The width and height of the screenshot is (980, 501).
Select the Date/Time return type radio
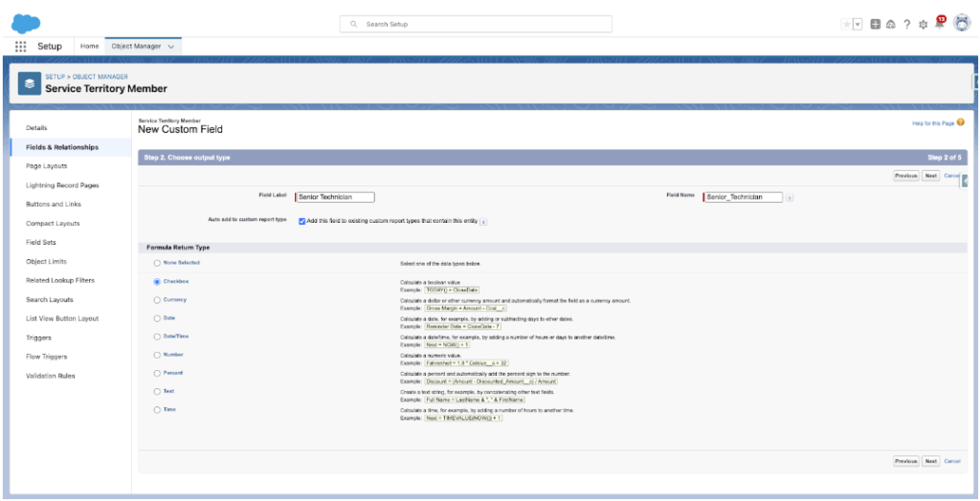(157, 337)
